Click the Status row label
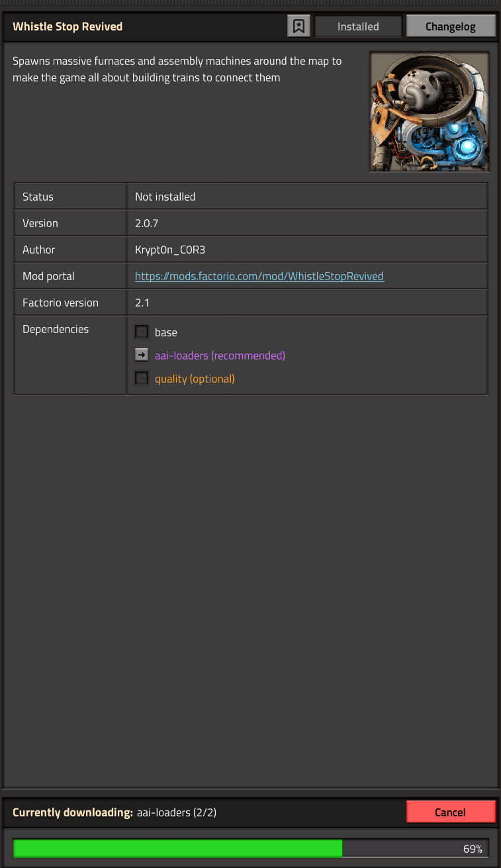501x868 pixels. click(x=38, y=197)
